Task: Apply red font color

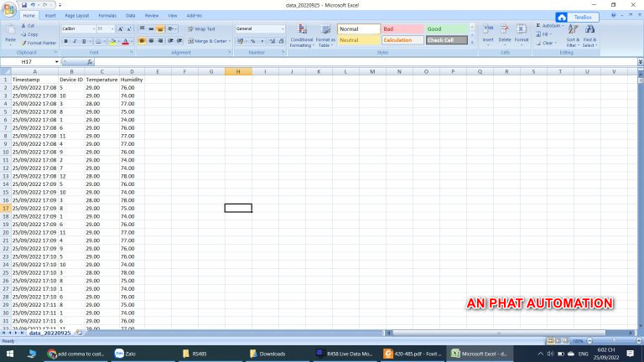Action: pyautogui.click(x=126, y=41)
